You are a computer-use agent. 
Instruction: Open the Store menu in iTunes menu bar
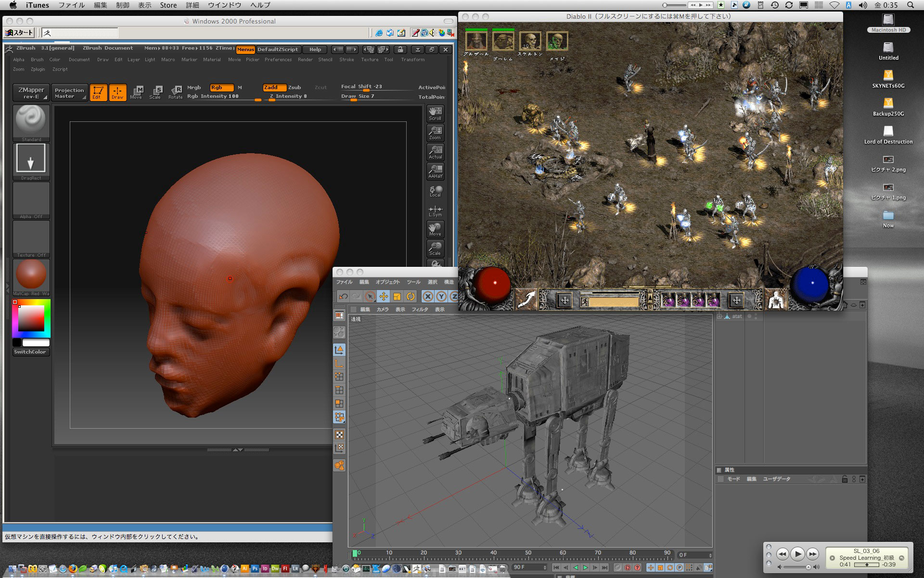click(168, 5)
